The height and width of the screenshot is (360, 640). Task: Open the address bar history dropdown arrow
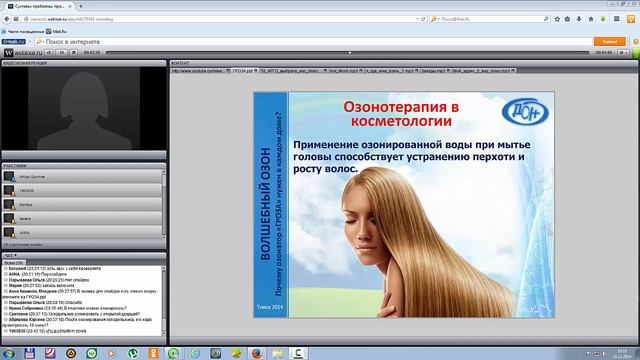pos(417,19)
